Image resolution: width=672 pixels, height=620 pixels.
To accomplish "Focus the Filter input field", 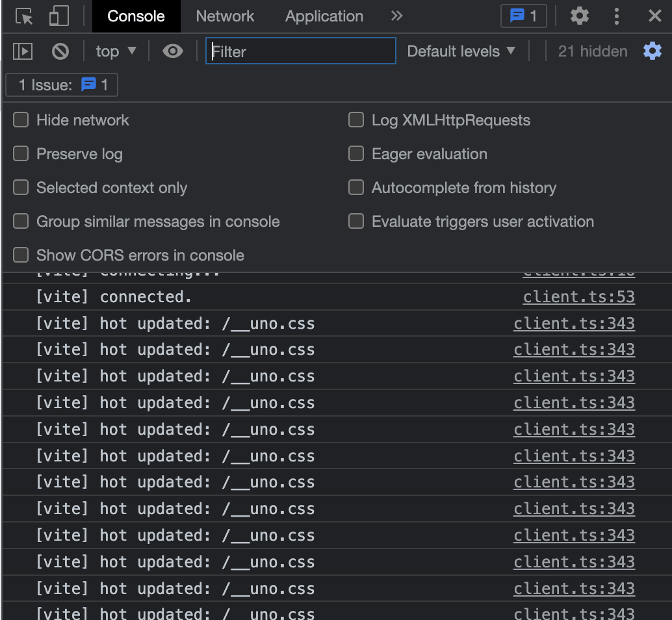I will (300, 51).
